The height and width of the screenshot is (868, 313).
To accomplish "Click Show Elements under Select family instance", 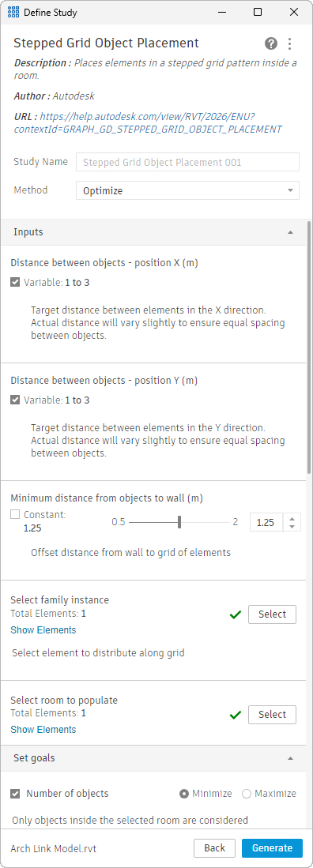I will [x=43, y=630].
